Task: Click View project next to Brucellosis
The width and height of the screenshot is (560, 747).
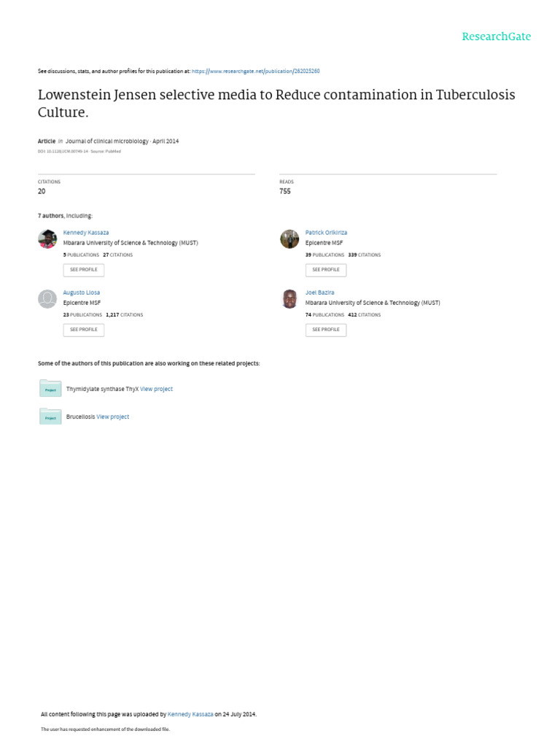Action: click(x=113, y=417)
